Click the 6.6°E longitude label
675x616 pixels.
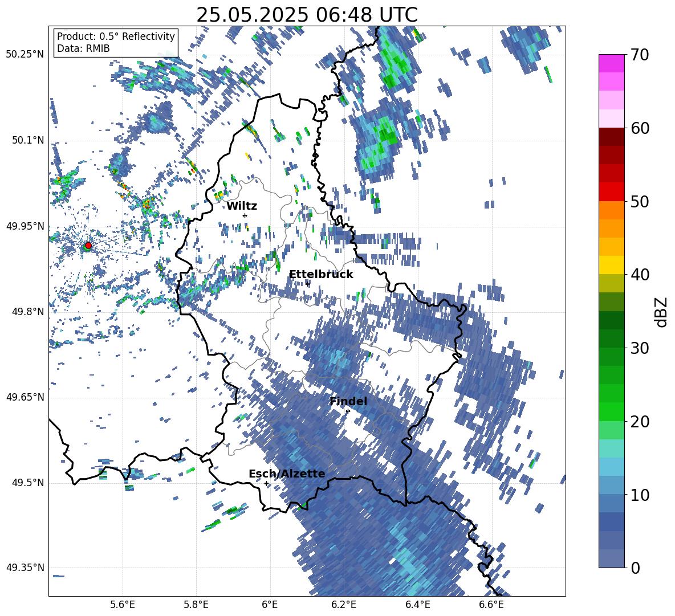[491, 605]
